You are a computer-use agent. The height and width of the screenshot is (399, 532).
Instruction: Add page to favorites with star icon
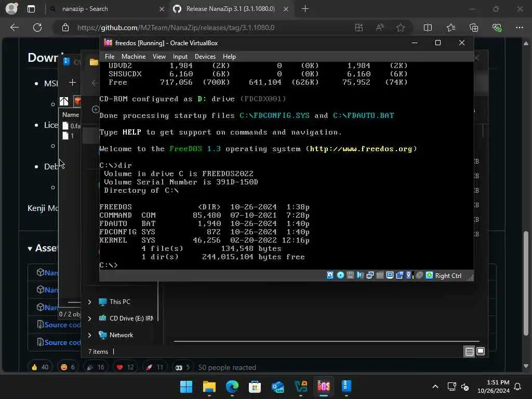(401, 28)
